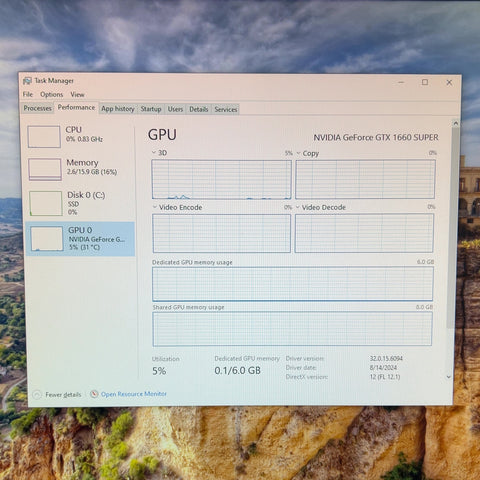Open the Details tab
The image size is (480, 480).
[199, 109]
